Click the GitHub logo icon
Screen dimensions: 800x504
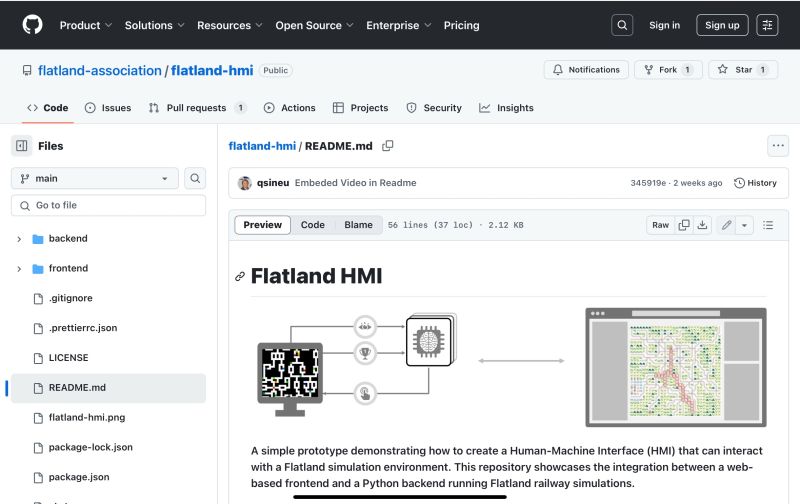[x=32, y=25]
